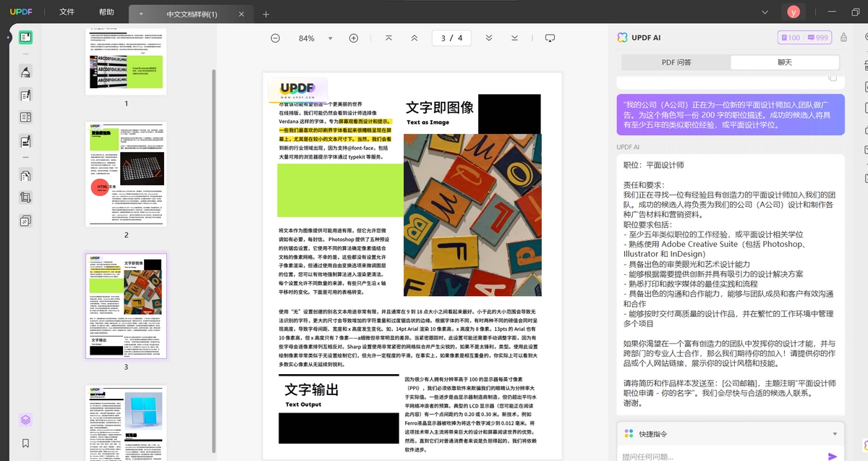The image size is (868, 461).
Task: Go to the previous page
Action: tap(414, 38)
